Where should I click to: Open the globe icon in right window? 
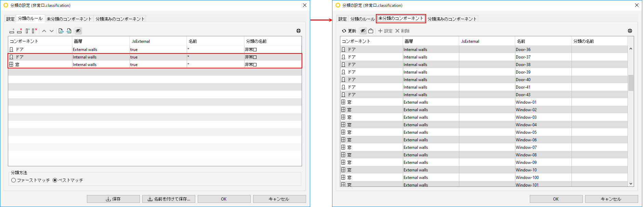[630, 31]
